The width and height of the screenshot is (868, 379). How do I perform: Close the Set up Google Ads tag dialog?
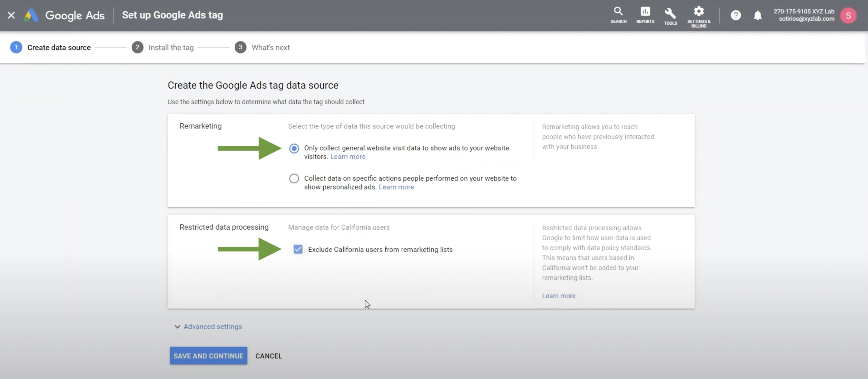click(x=11, y=15)
